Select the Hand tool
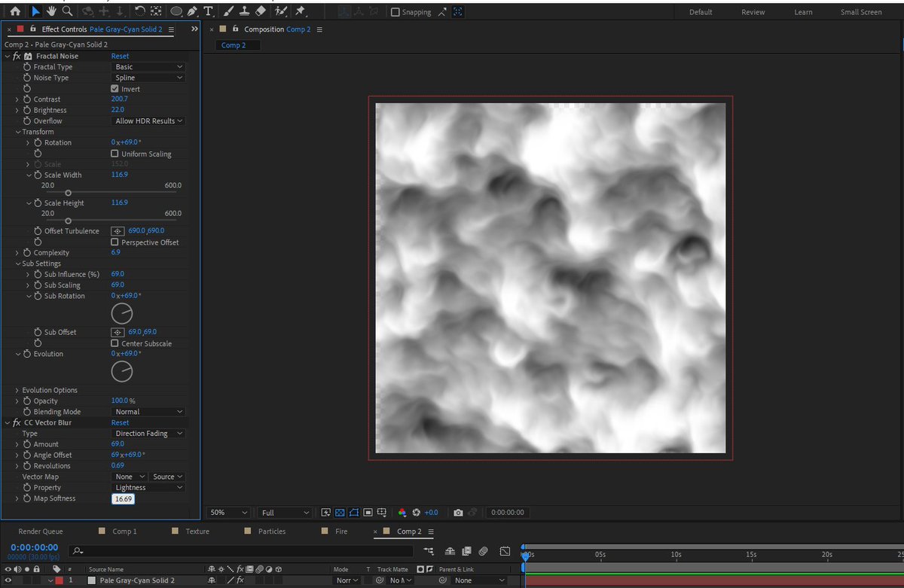904x588 pixels. click(x=51, y=11)
